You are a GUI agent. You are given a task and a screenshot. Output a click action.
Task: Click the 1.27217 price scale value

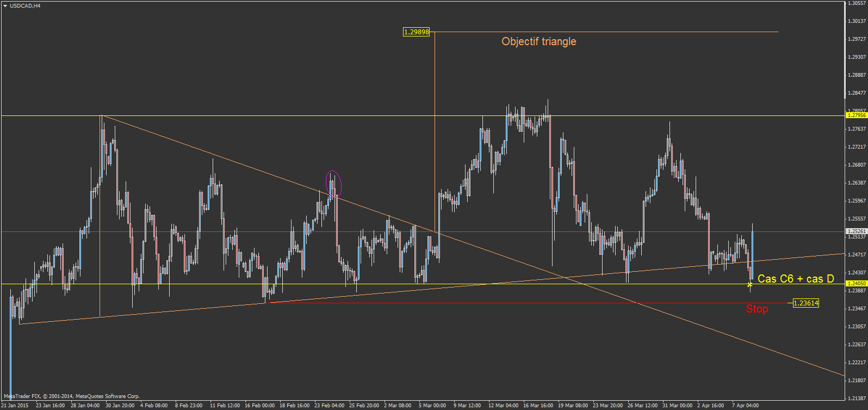(857, 147)
